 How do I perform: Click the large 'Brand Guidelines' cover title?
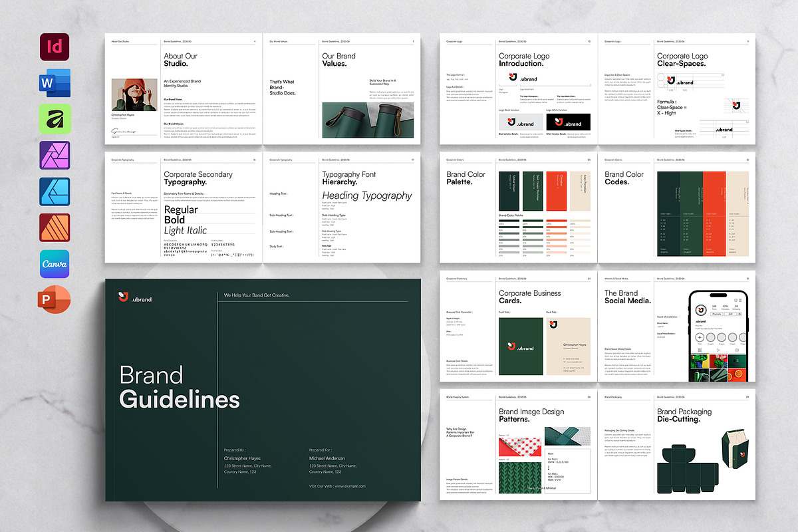pos(180,387)
